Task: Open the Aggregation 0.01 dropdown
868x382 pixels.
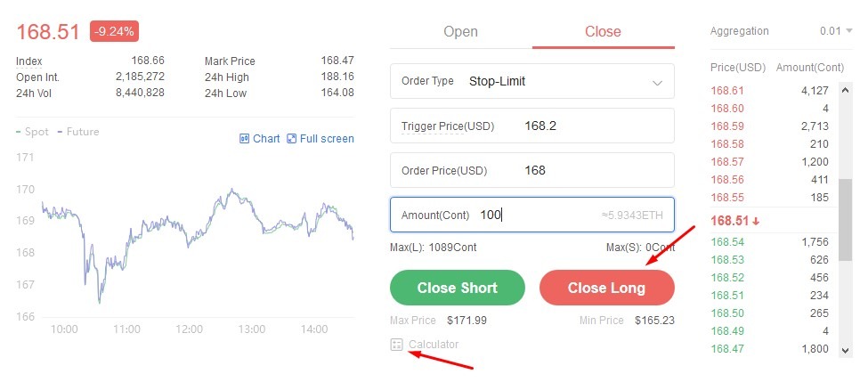Action: click(x=836, y=31)
